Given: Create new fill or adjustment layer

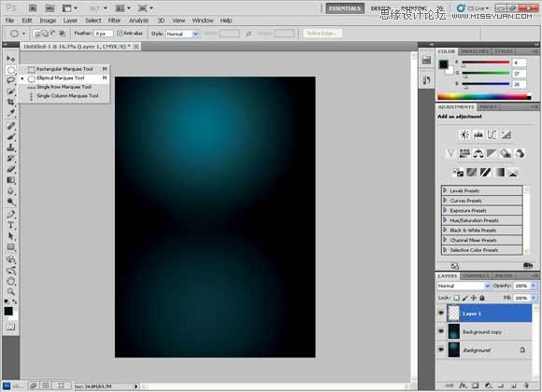Looking at the screenshot, I should tap(488, 385).
